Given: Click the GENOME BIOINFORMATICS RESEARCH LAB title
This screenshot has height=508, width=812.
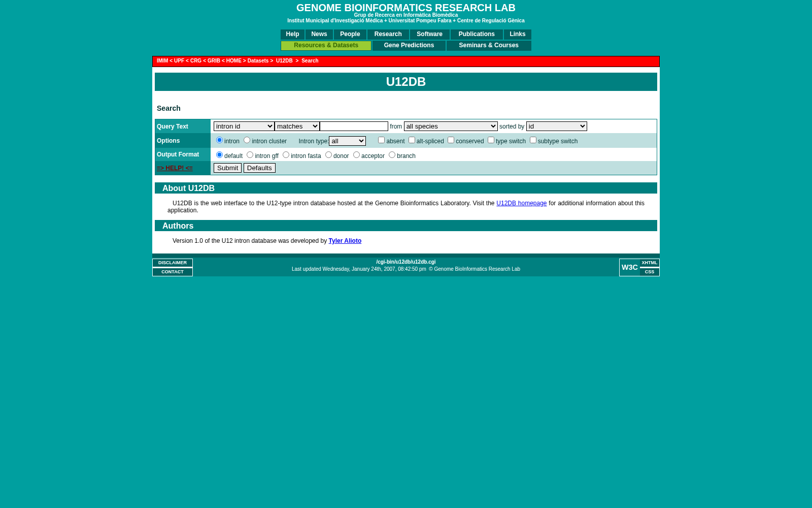Looking at the screenshot, I should point(406,8).
